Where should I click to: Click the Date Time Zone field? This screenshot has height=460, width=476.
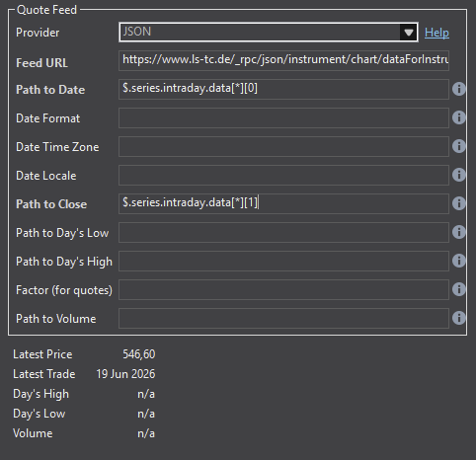pyautogui.click(x=283, y=146)
